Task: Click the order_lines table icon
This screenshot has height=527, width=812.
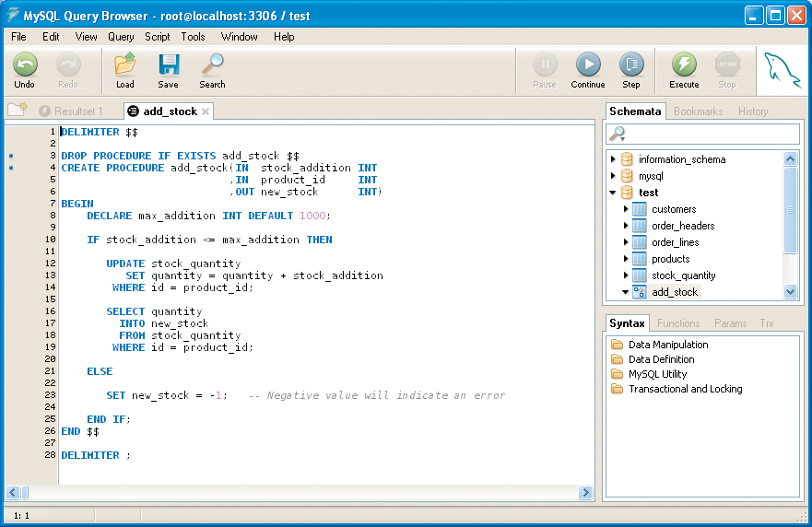Action: click(640, 241)
